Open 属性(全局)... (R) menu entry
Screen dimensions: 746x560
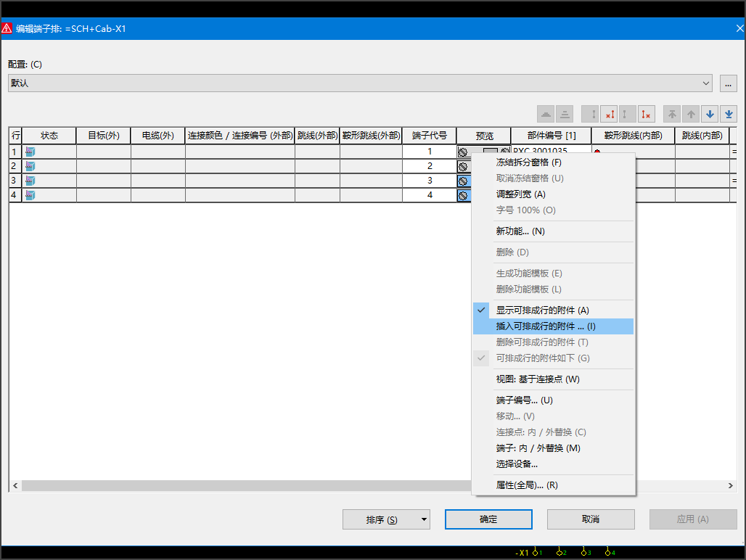coord(553,485)
